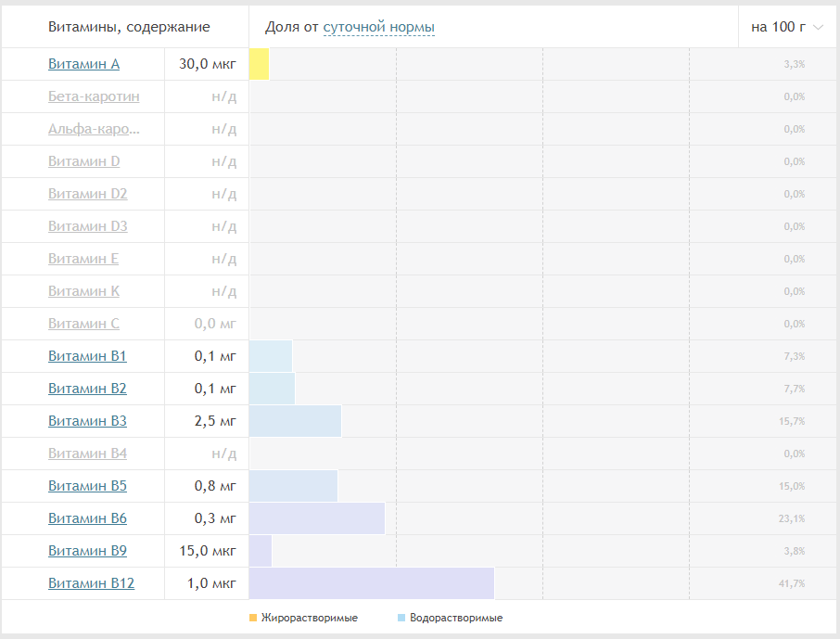Screen dimensions: 840x639
Task: Open the Витамин A link
Action: click(83, 64)
